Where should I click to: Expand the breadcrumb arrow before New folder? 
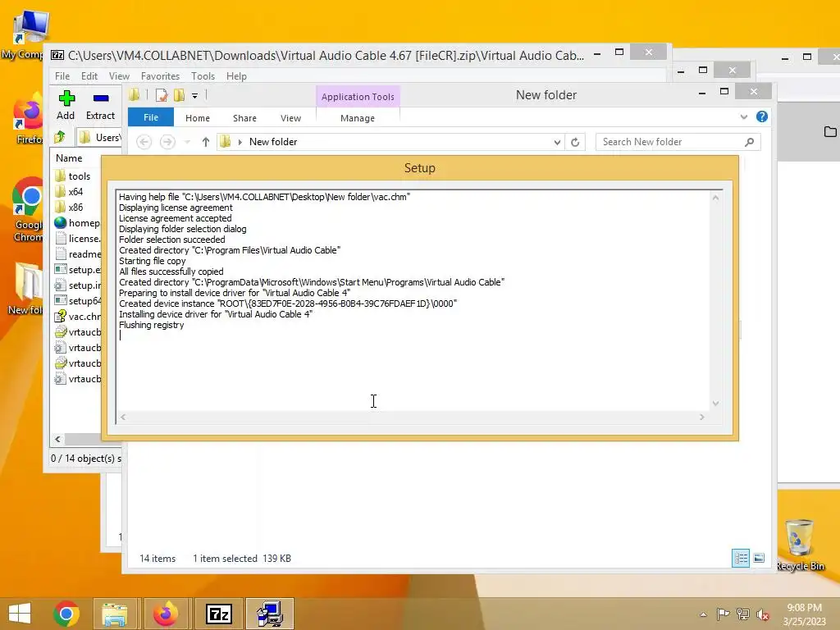tap(240, 142)
